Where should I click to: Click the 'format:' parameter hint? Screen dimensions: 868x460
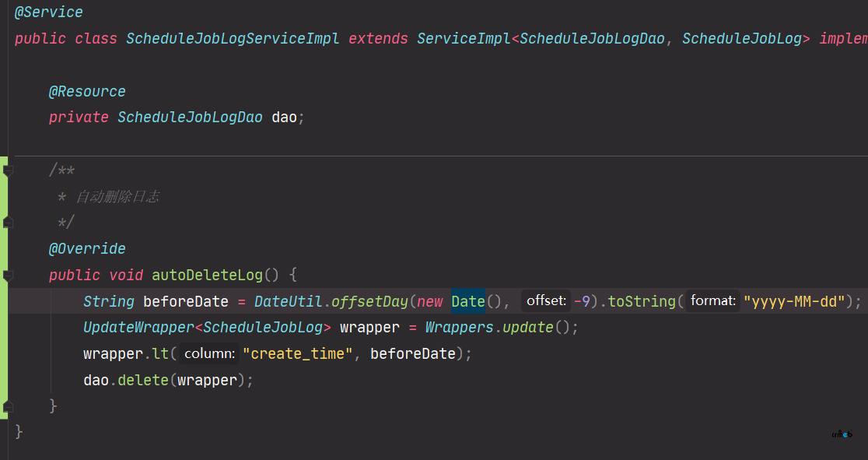click(713, 301)
